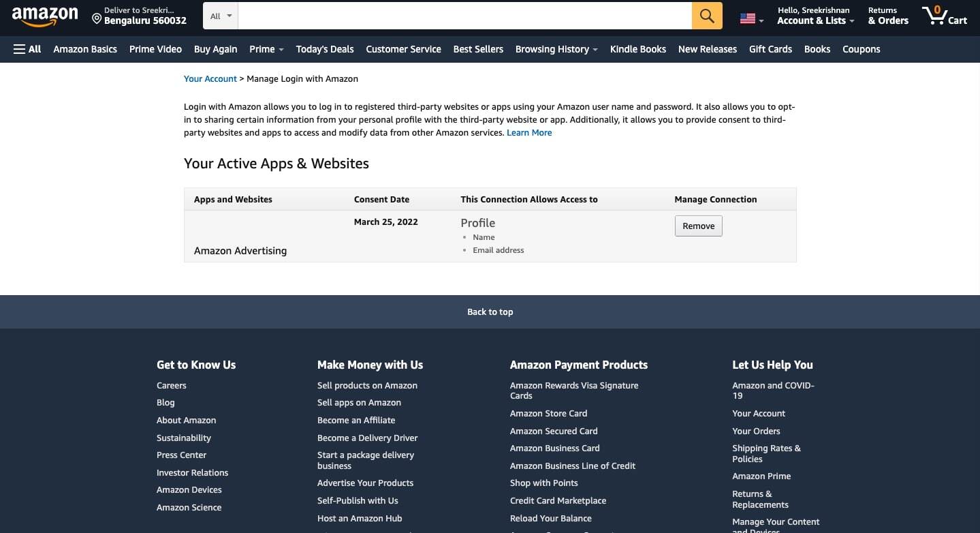Image resolution: width=980 pixels, height=533 pixels.
Task: Open Blog footer link
Action: pyautogui.click(x=165, y=403)
